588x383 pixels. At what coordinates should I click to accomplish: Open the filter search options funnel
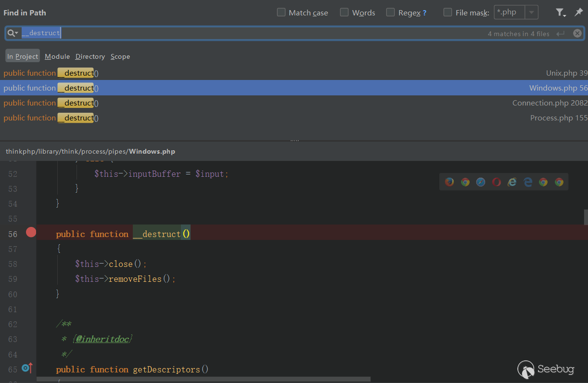pyautogui.click(x=560, y=13)
